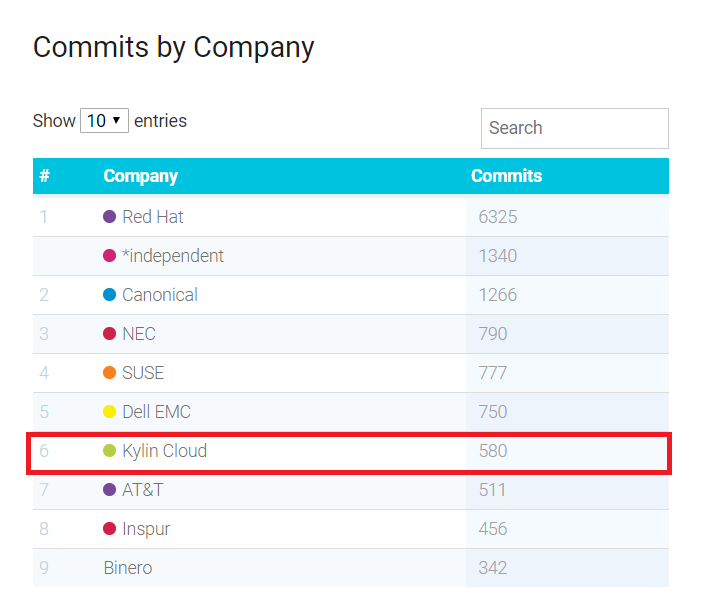Click the purple dot beside AT&T
Image resolution: width=706 pixels, height=602 pixels.
point(109,489)
